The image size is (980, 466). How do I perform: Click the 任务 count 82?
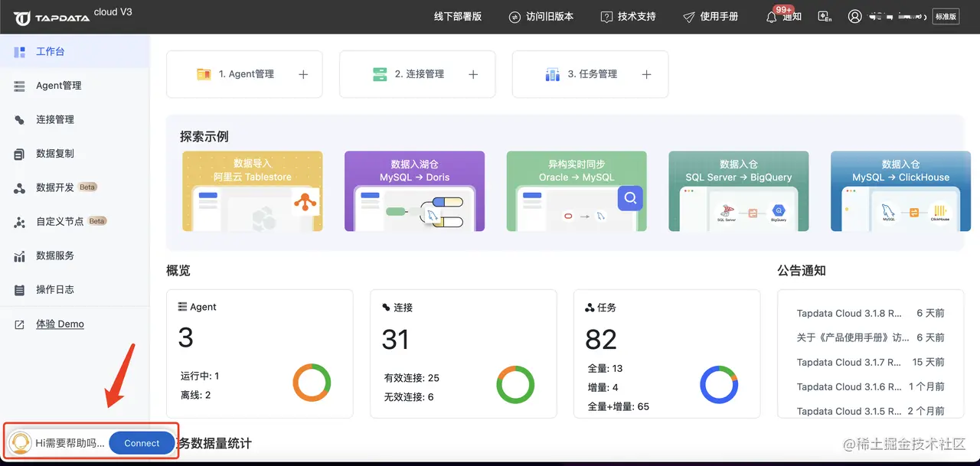601,339
